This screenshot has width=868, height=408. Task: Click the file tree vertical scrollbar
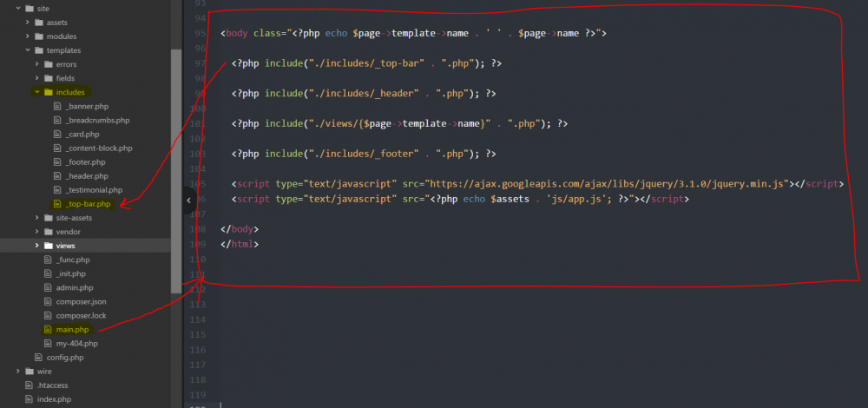[x=177, y=156]
